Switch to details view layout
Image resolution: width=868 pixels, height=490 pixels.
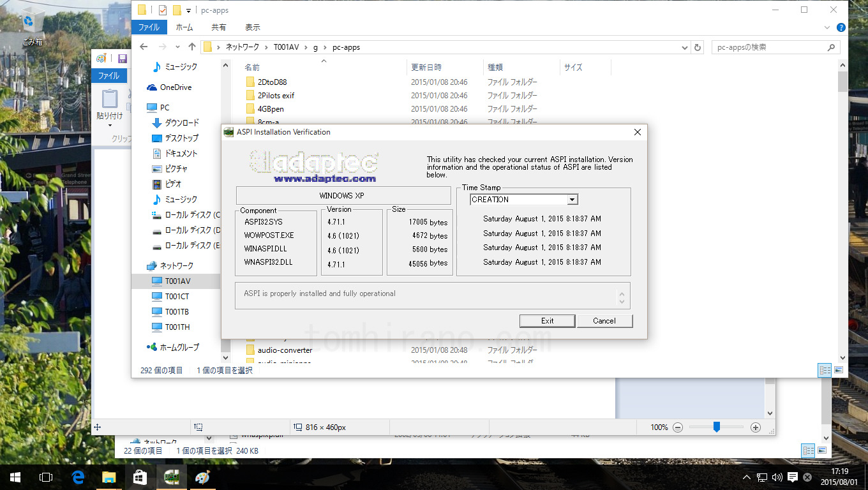825,370
